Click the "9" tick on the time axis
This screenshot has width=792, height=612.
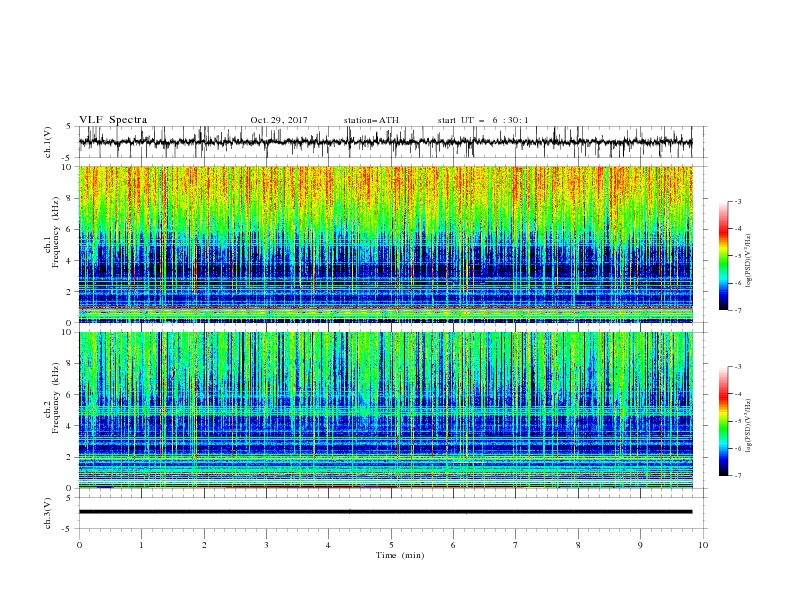click(x=640, y=545)
